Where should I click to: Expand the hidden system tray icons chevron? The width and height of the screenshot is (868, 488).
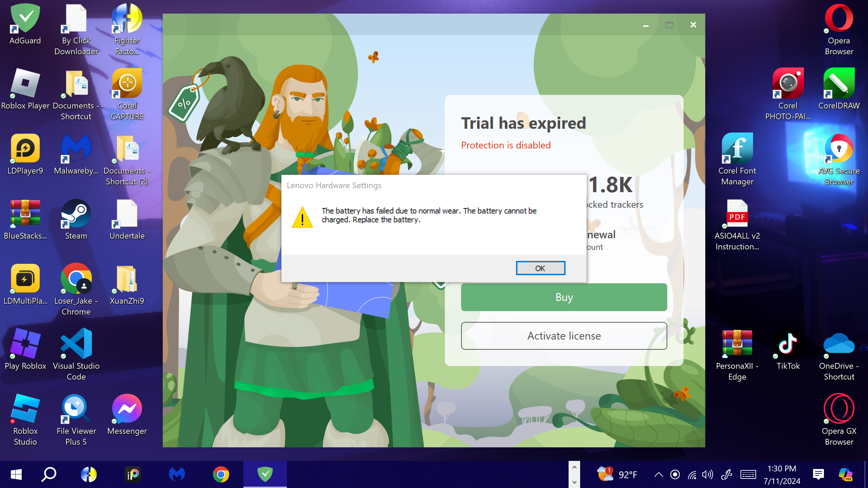tap(658, 474)
